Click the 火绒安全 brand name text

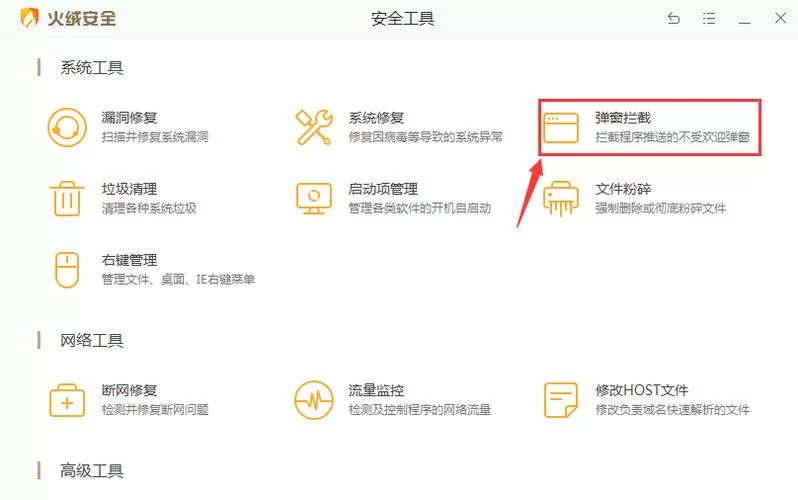tap(81, 19)
